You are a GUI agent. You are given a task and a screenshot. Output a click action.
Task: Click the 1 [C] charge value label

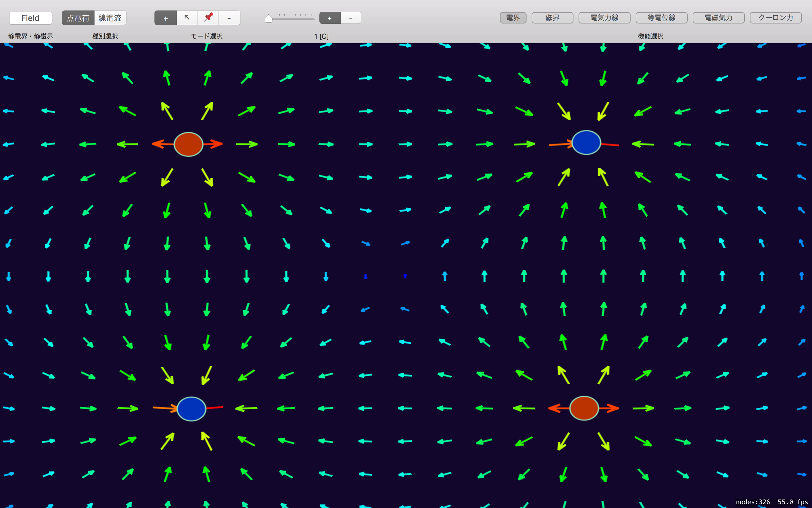pyautogui.click(x=321, y=36)
